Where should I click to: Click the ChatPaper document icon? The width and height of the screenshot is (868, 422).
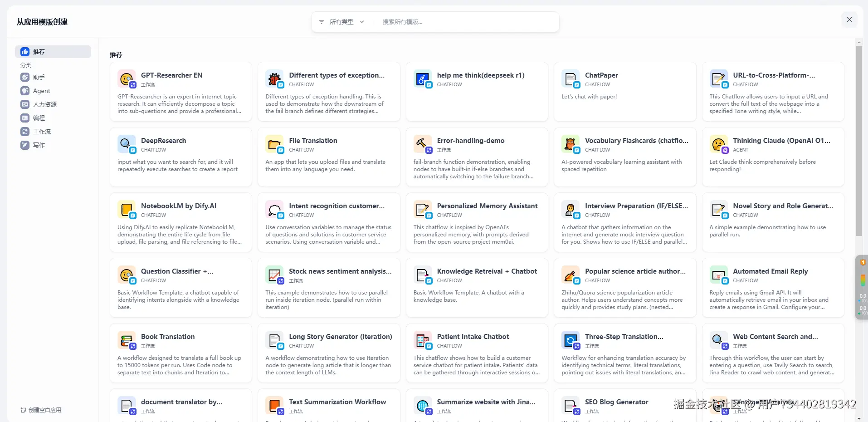tap(571, 79)
